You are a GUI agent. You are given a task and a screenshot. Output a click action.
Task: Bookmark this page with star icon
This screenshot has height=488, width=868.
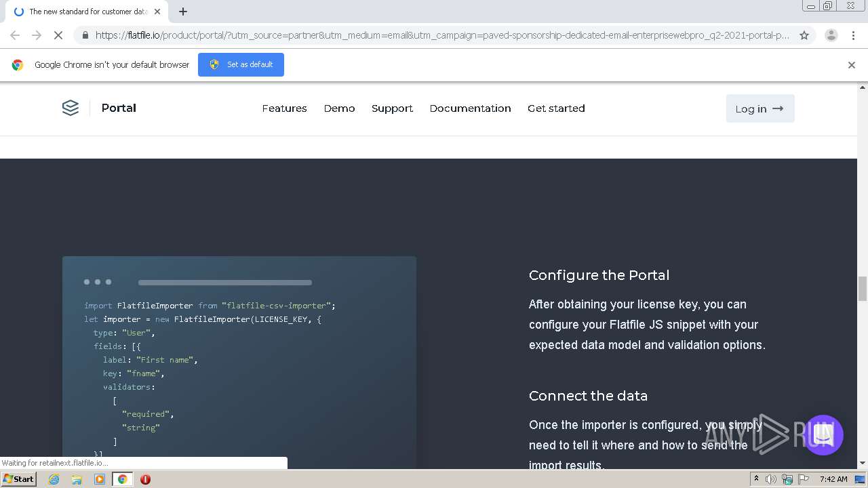pos(804,35)
